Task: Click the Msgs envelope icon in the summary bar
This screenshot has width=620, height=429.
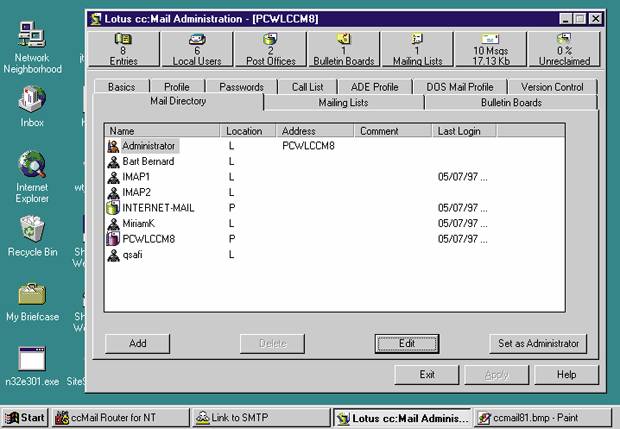Action: pos(490,39)
